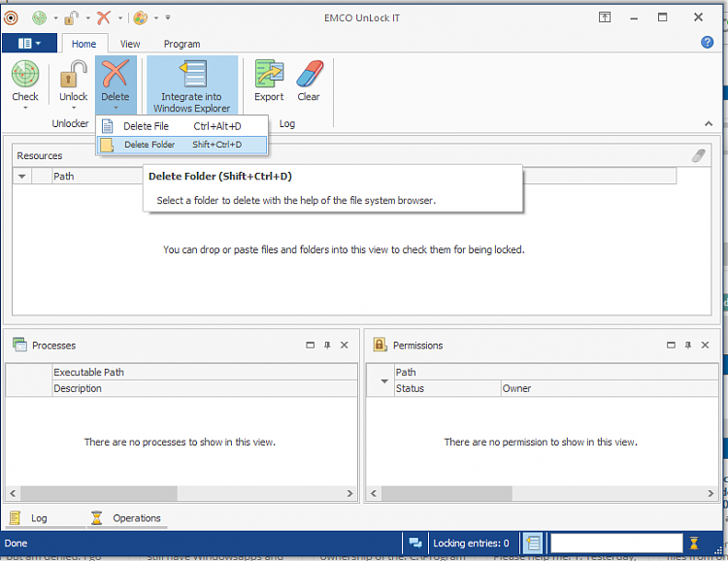Open the blue application menu button
Image resolution: width=728 pixels, height=561 pixels.
coord(29,43)
